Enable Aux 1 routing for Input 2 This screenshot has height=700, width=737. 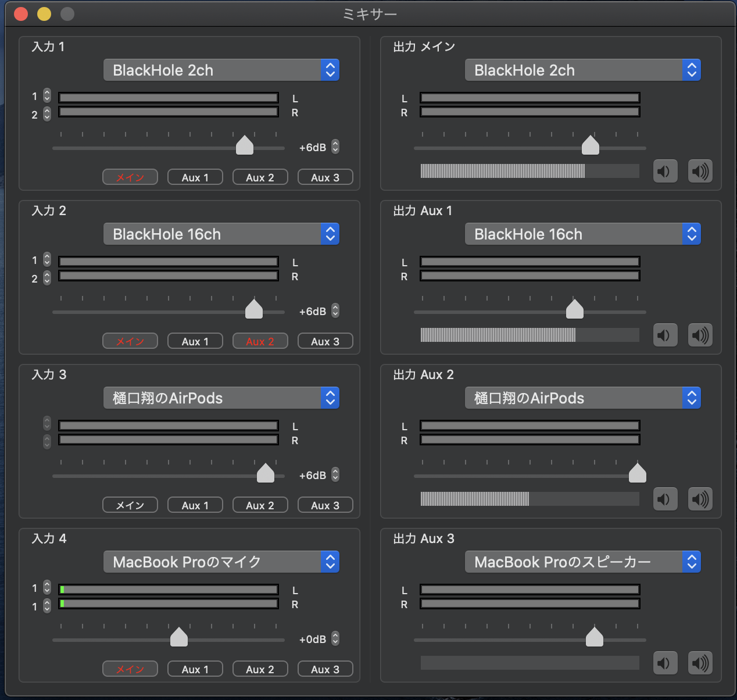[x=195, y=341]
